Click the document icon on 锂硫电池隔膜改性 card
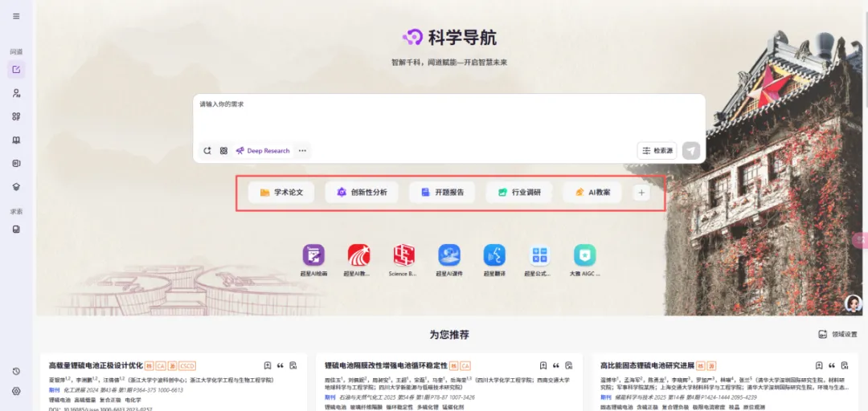Viewport: 868px width, 411px height. point(569,365)
